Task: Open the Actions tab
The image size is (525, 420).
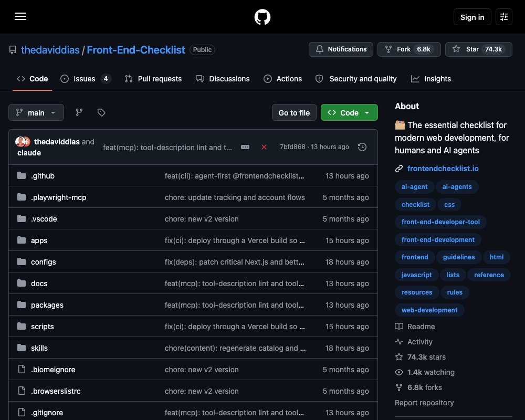Action: coord(283,79)
